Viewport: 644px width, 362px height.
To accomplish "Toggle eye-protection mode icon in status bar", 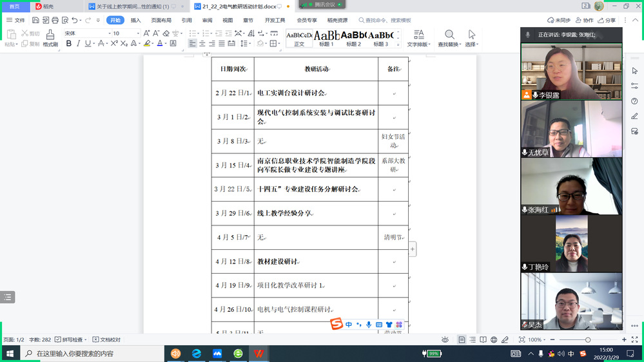I will coord(445,339).
